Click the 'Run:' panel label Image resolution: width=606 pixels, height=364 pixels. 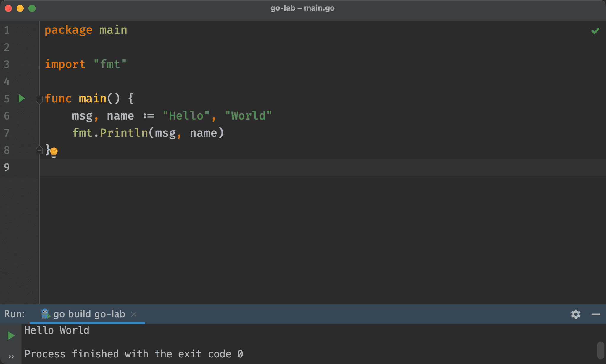coord(14,314)
